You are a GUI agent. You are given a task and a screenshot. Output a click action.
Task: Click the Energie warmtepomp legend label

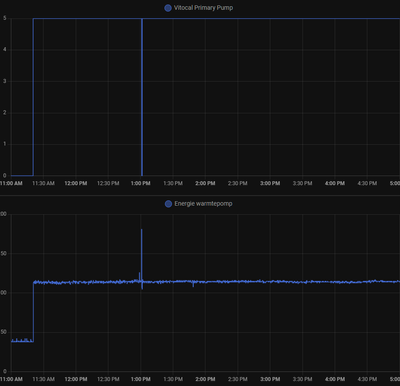(203, 204)
